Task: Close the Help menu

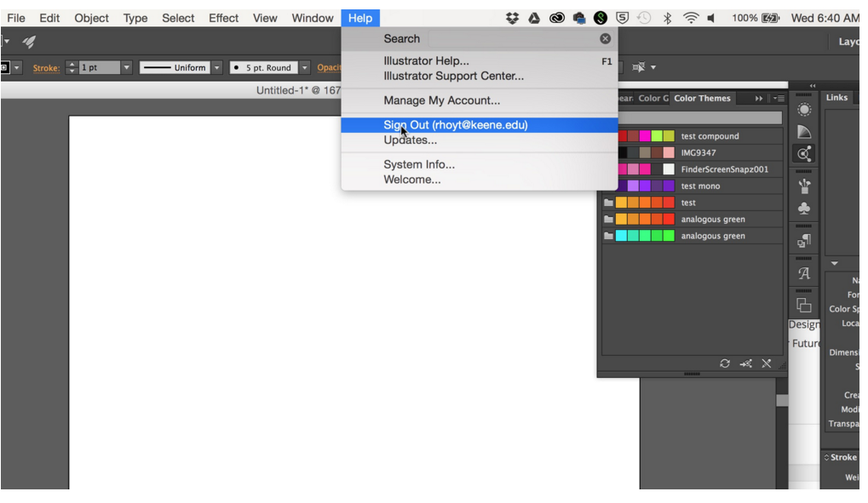Action: pyautogui.click(x=359, y=18)
